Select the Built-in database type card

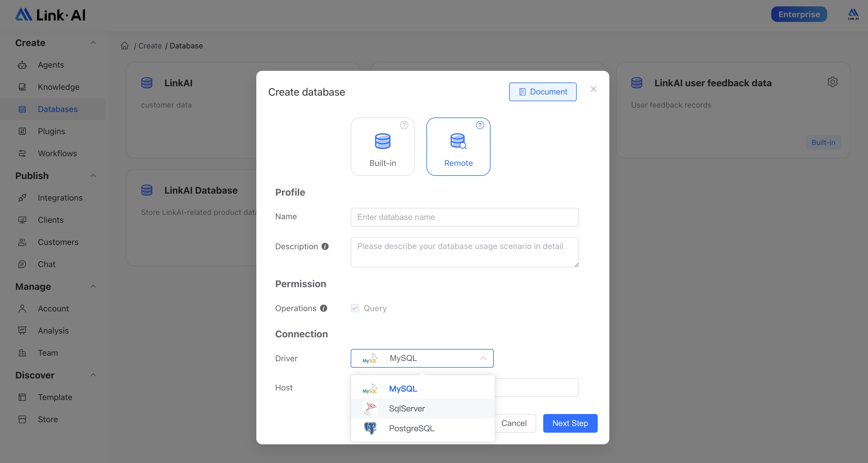tap(382, 146)
